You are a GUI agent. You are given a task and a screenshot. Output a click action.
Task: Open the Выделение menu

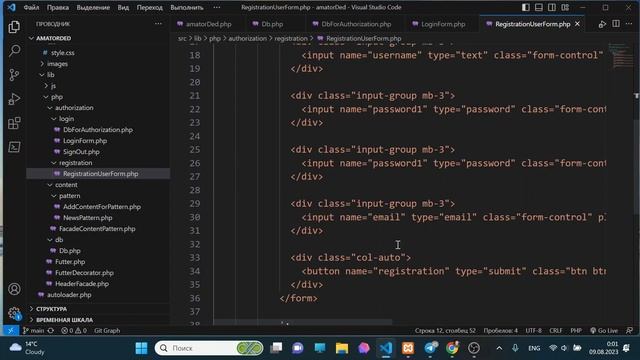tap(93, 7)
